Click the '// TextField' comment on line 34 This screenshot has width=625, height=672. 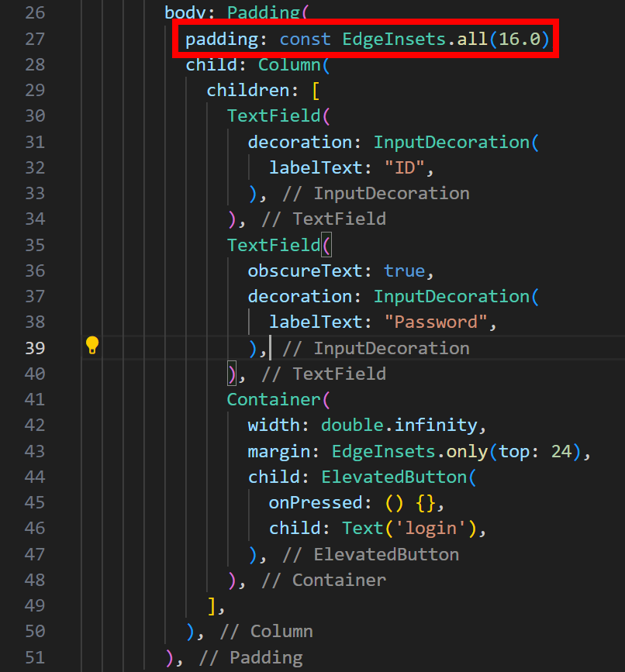[x=323, y=219]
